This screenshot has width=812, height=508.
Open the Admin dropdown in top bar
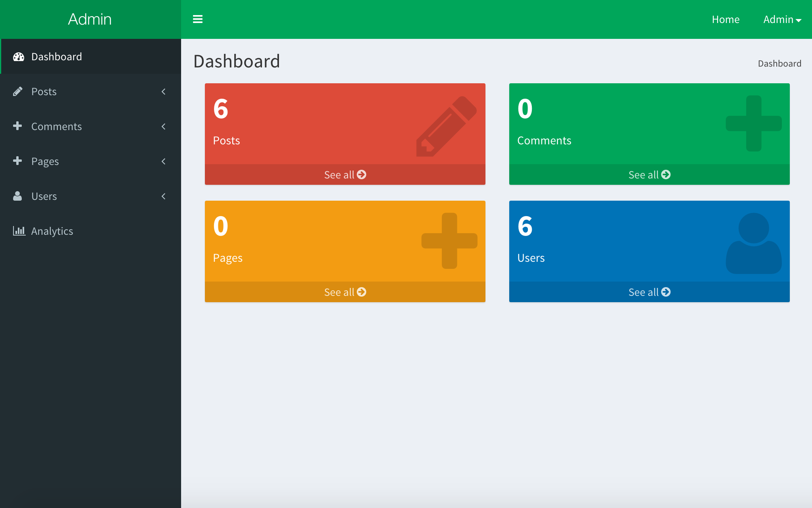782,19
